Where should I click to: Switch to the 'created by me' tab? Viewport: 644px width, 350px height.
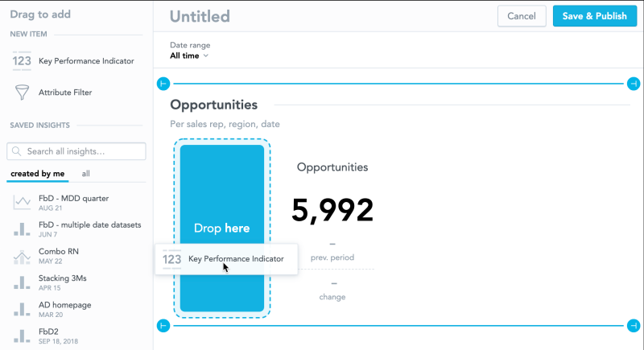tap(37, 174)
